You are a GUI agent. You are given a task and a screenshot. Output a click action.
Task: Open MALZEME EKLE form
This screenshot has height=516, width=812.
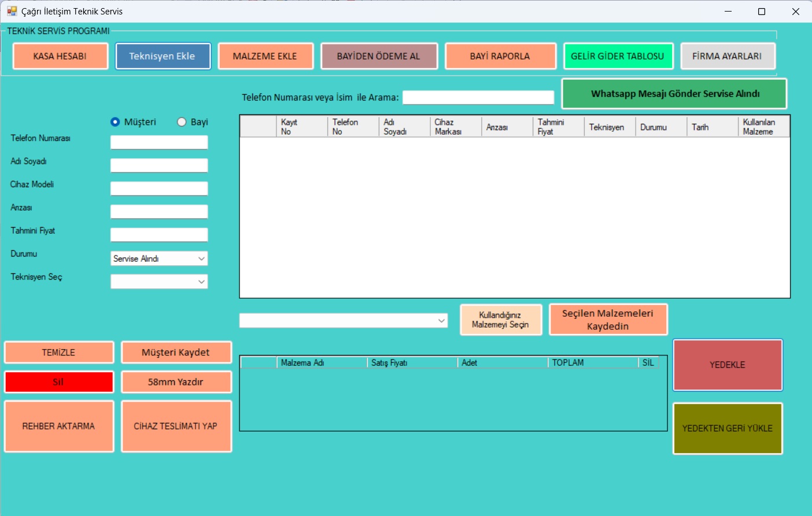click(x=265, y=56)
